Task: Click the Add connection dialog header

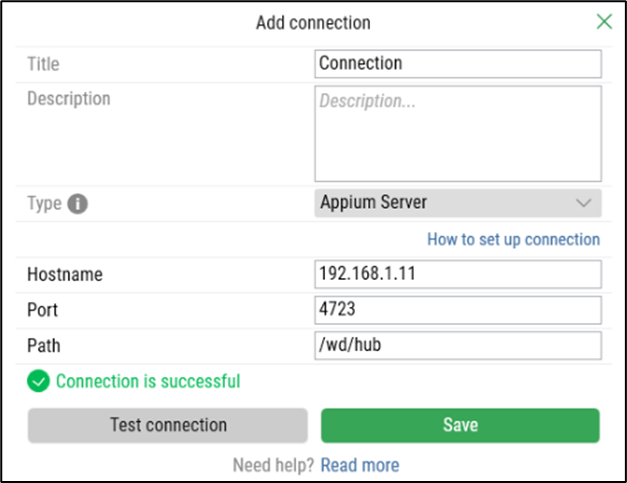Action: 313,22
